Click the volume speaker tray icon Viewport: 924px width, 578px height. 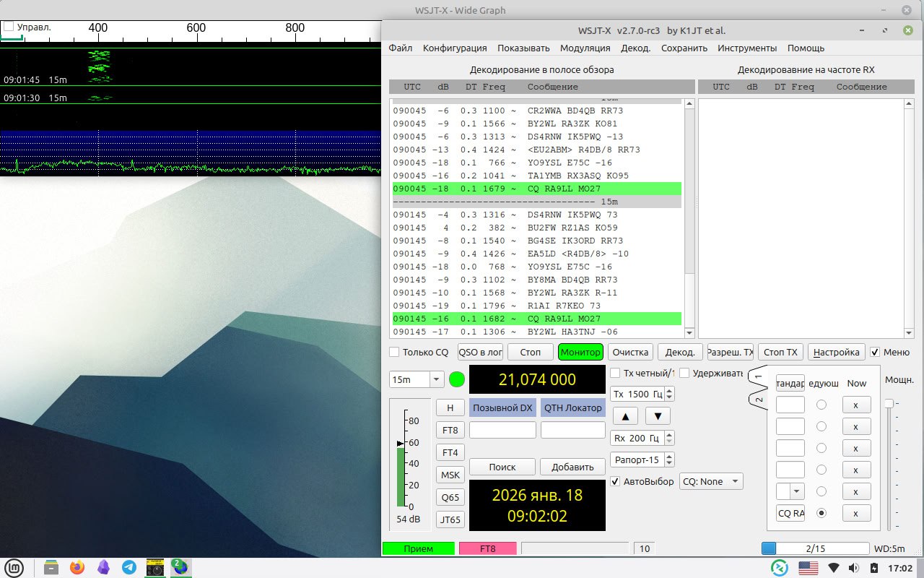click(x=853, y=567)
